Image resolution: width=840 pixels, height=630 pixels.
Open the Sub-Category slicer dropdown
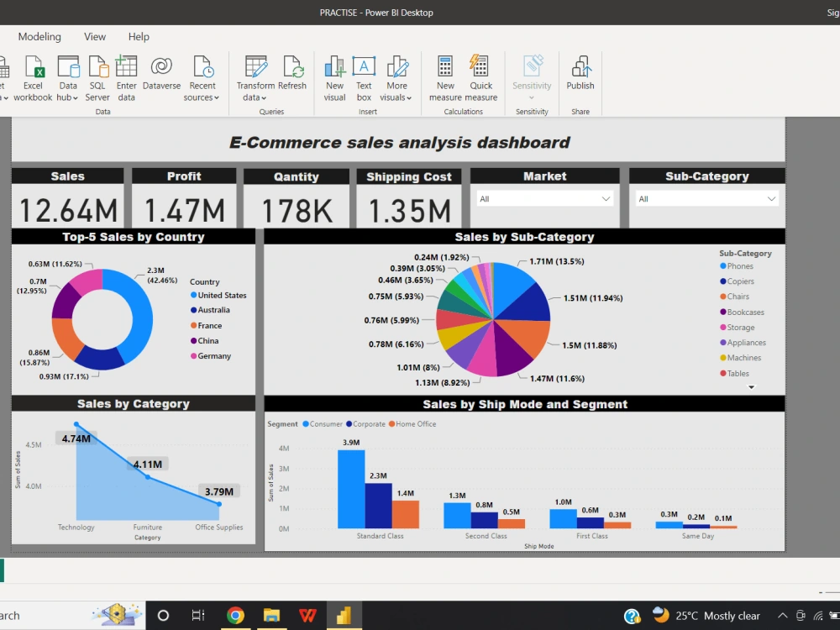coord(773,199)
